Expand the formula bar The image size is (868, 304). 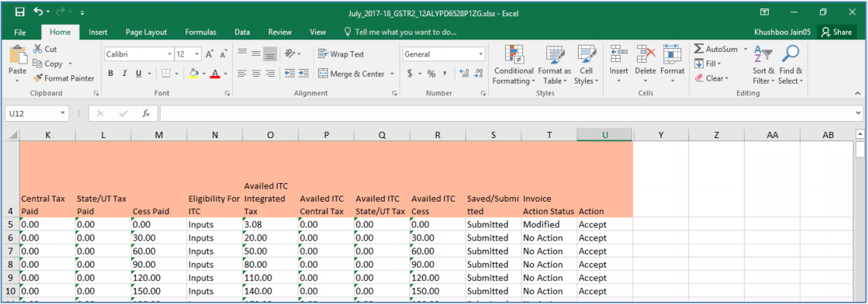(858, 113)
